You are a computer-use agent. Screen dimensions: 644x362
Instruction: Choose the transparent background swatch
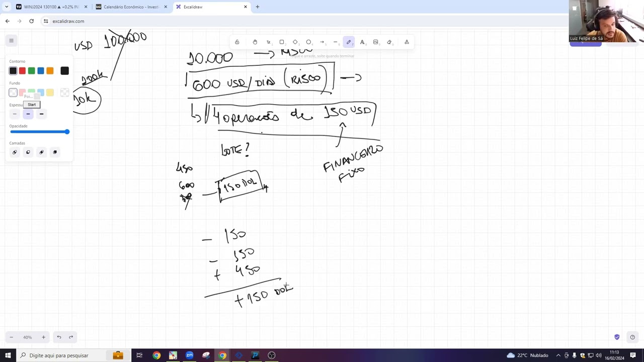click(x=13, y=93)
